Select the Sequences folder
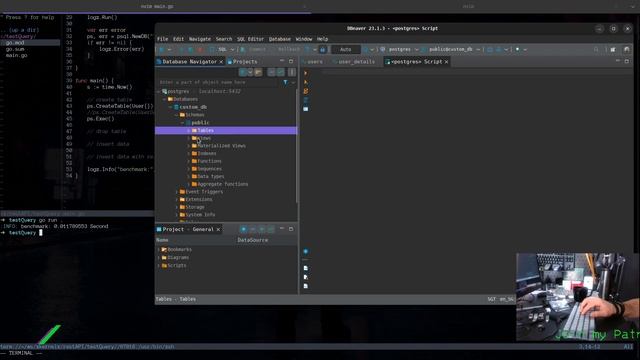This screenshot has height=360, width=640. coord(209,169)
